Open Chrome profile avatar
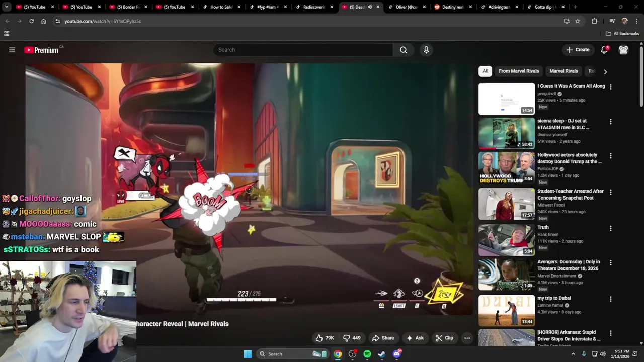This screenshot has width=644, height=362. (x=624, y=21)
